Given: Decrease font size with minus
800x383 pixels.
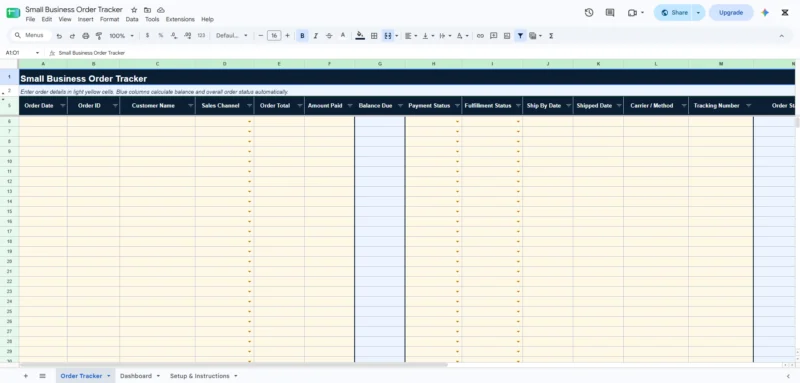Looking at the screenshot, I should (261, 36).
